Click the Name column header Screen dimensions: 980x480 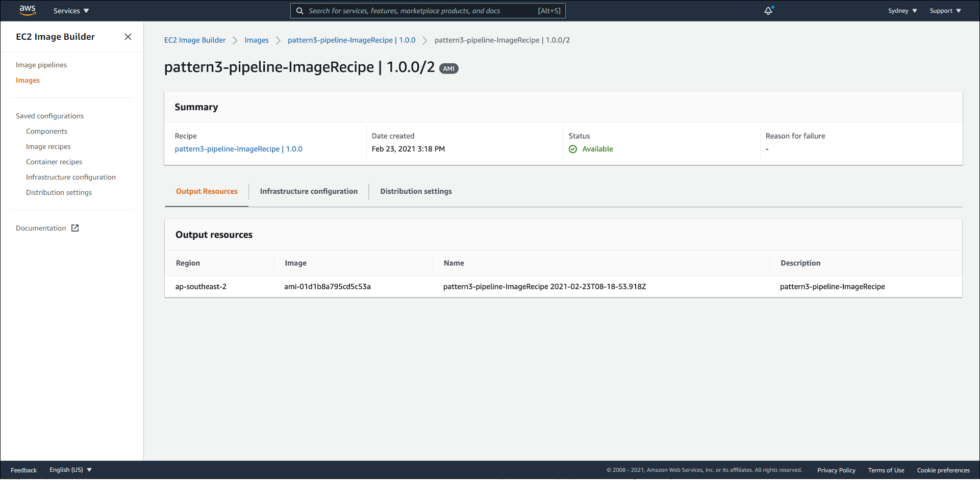454,263
